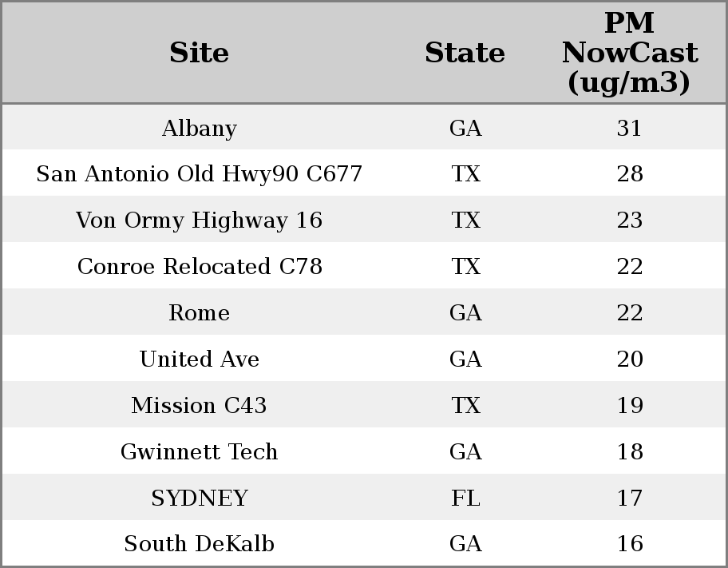
Task: Click the SYDNEY site cell
Action: 199,498
